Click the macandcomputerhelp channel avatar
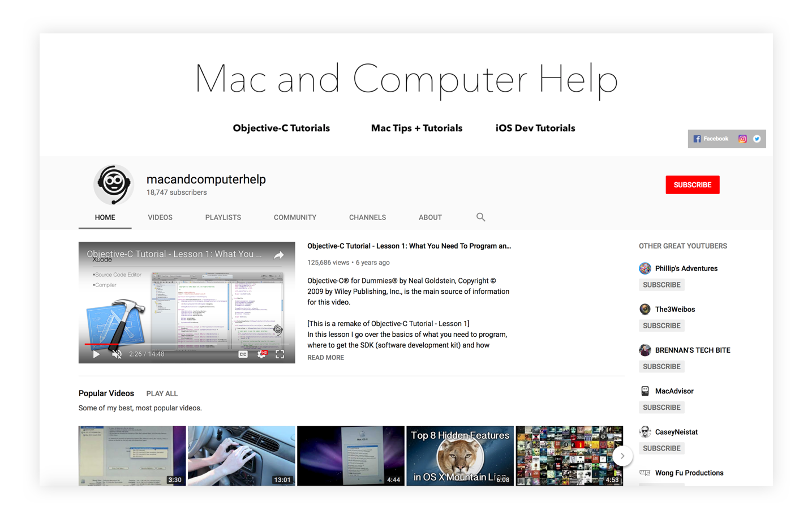Screen dimensions: 812x527 [x=114, y=185]
